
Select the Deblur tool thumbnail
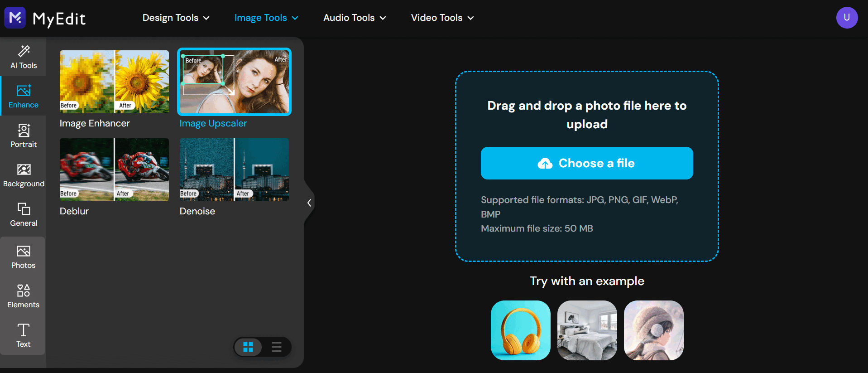point(114,170)
